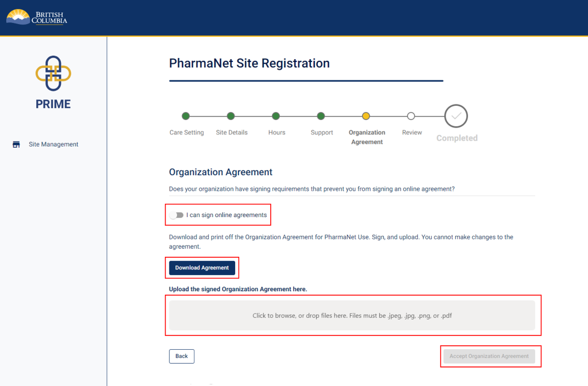Click the Completed checkmark circle
588x386 pixels.
pyautogui.click(x=456, y=115)
